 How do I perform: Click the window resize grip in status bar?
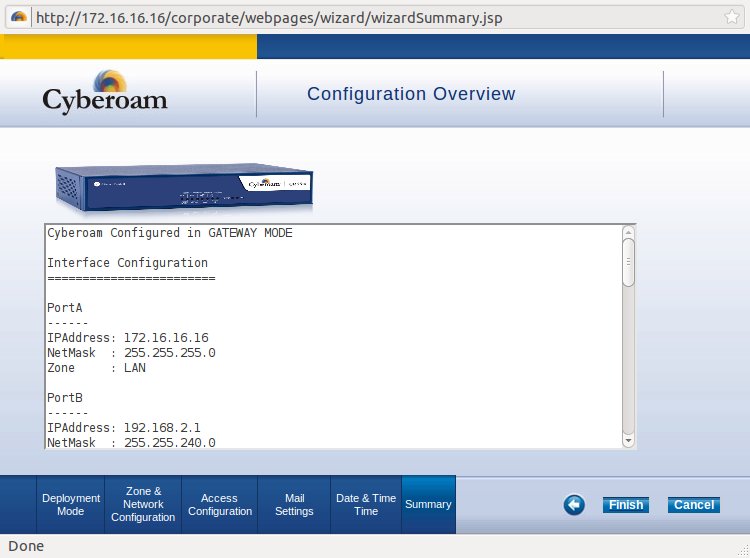(x=744, y=552)
